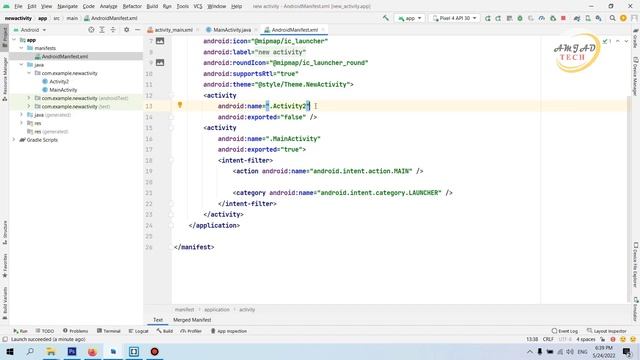Collapse the app module node
Viewport: 640px width, 360px height.
coord(14,40)
